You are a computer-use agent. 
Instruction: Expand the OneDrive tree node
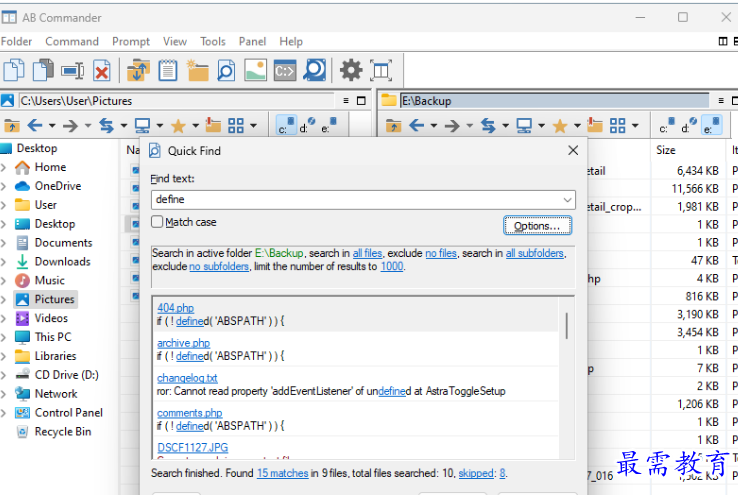coord(4,186)
